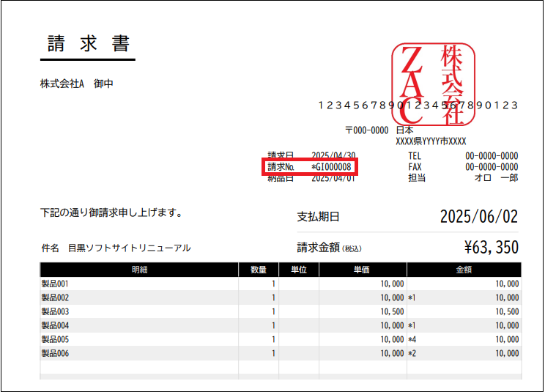
Task: Click the red ZAC 株式会社 company seal
Action: [x=434, y=84]
